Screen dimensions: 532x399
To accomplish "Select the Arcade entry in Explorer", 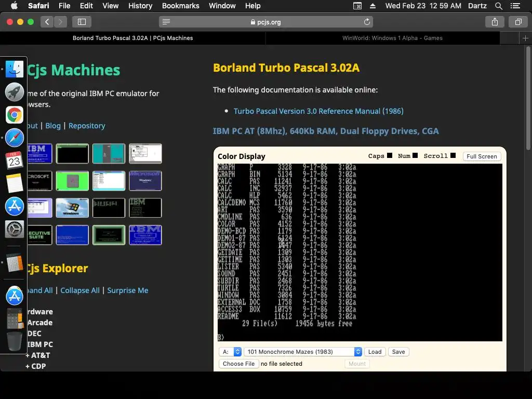I will (40, 323).
